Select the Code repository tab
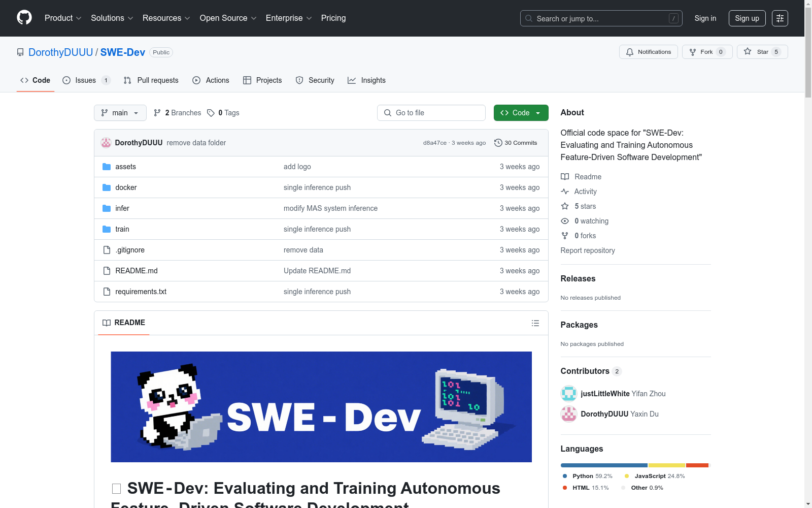Image resolution: width=812 pixels, height=508 pixels. click(36, 80)
